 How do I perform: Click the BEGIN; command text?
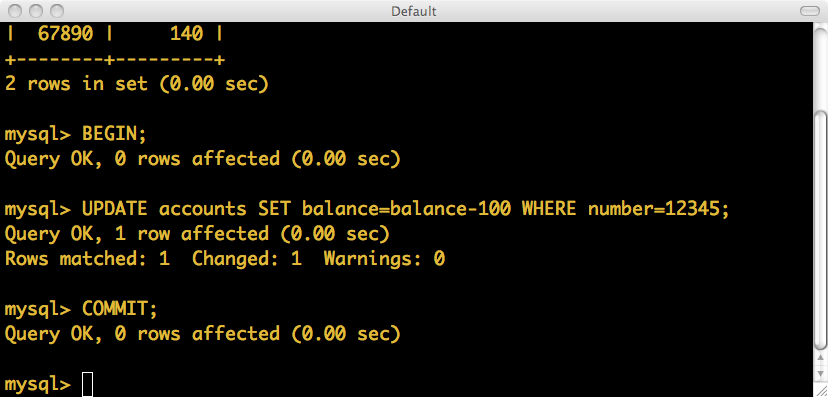click(x=114, y=134)
